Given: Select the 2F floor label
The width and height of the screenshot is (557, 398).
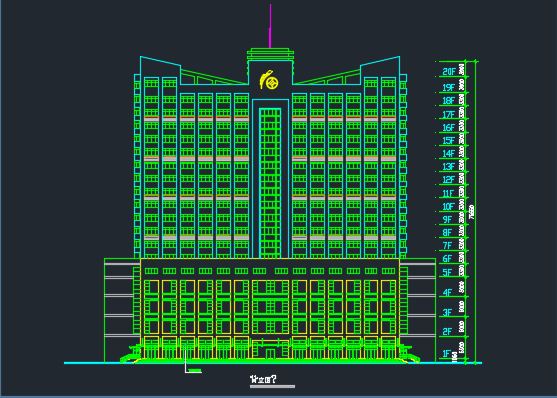Looking at the screenshot, I should tap(447, 332).
